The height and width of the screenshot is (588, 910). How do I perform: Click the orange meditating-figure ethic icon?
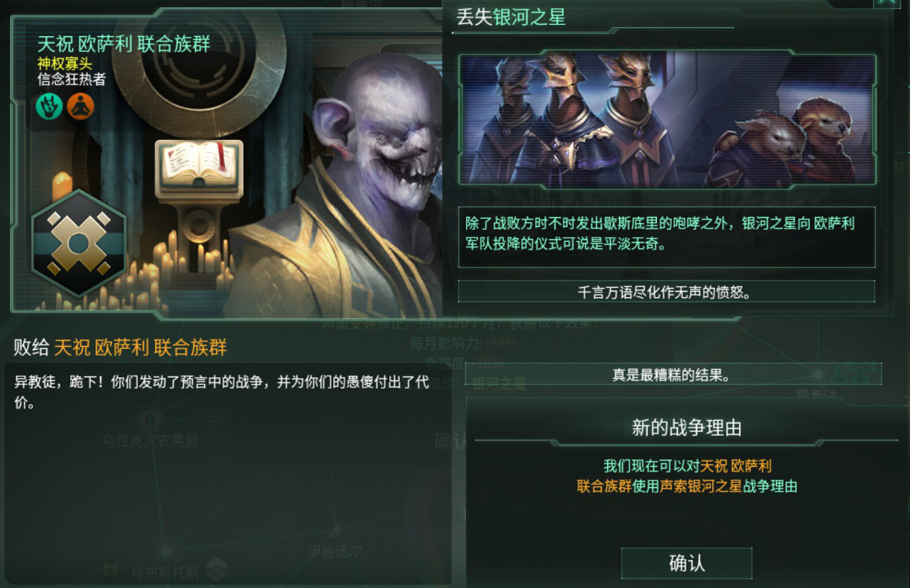click(x=80, y=106)
